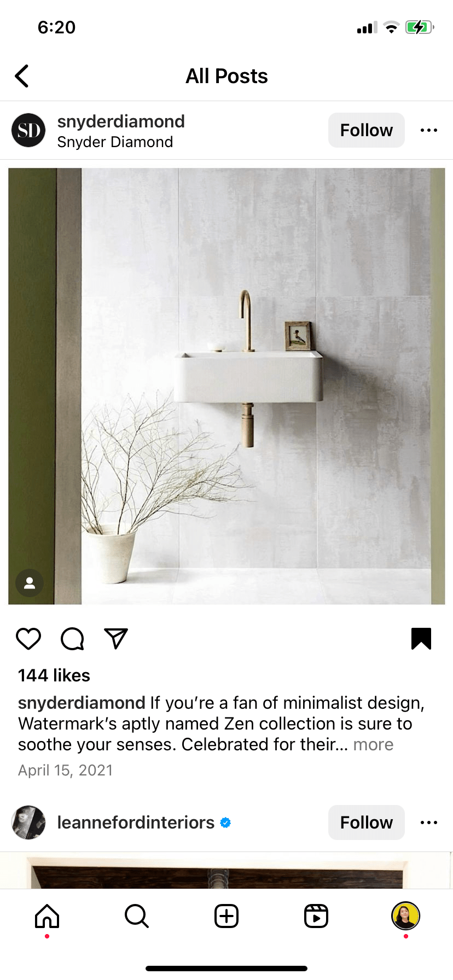Open your profile from bottom avatar
Image resolution: width=453 pixels, height=980 pixels.
405,916
